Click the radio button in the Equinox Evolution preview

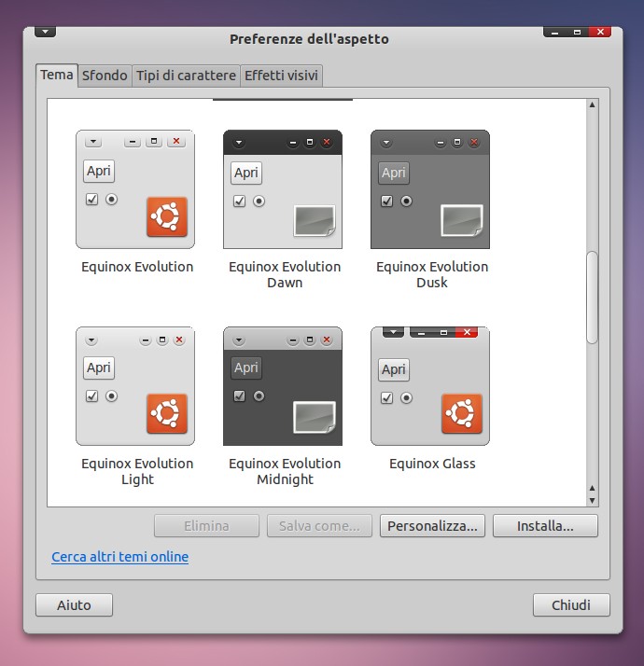(111, 200)
